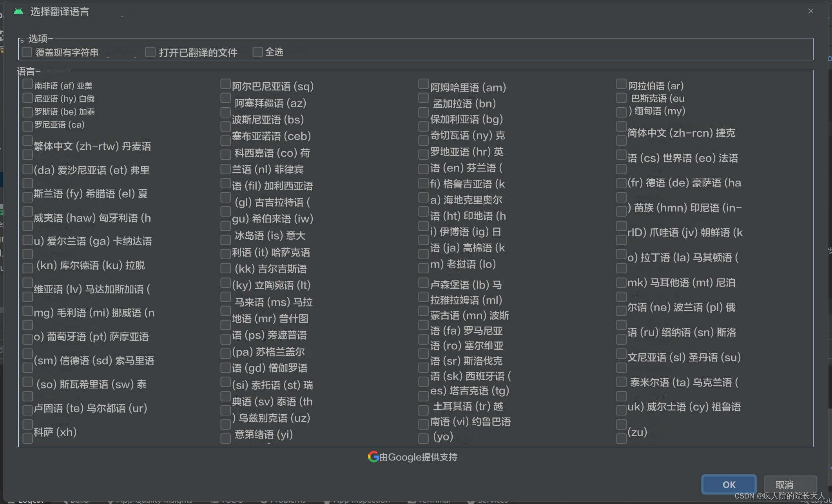Select checkbox beside (fr) 德语 (de)
The image size is (832, 504).
621,183
